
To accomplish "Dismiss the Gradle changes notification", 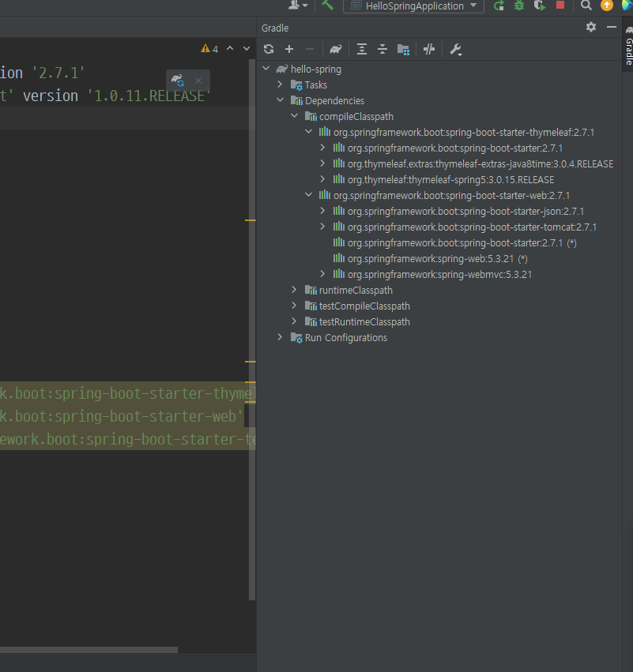I will [x=198, y=81].
